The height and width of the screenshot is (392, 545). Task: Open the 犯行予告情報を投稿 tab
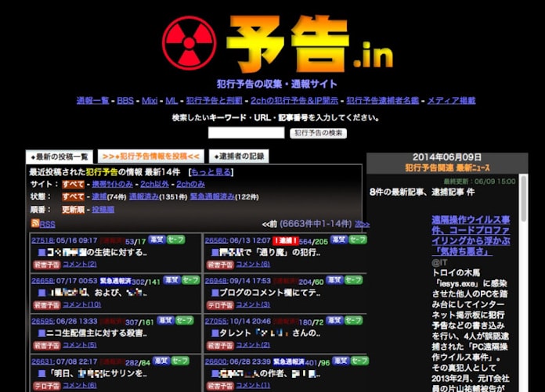tap(151, 156)
